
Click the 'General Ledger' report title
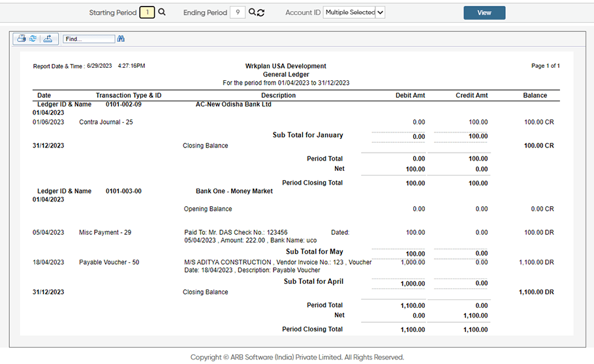coord(286,74)
